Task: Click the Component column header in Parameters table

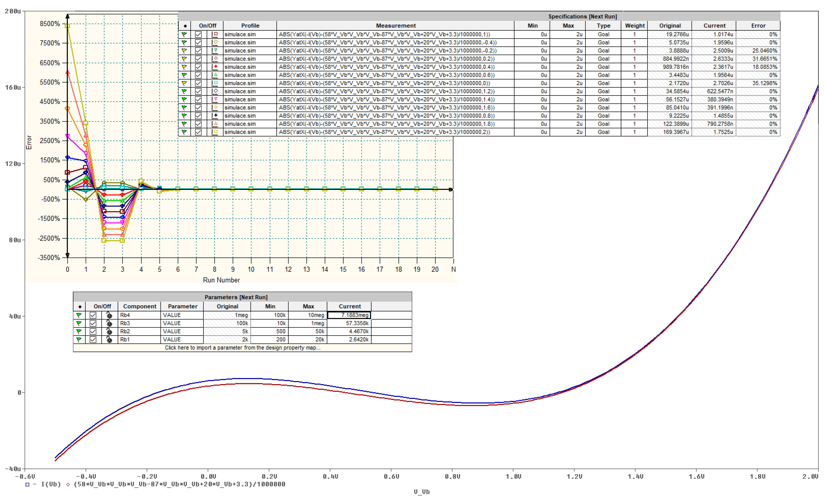Action: (139, 307)
